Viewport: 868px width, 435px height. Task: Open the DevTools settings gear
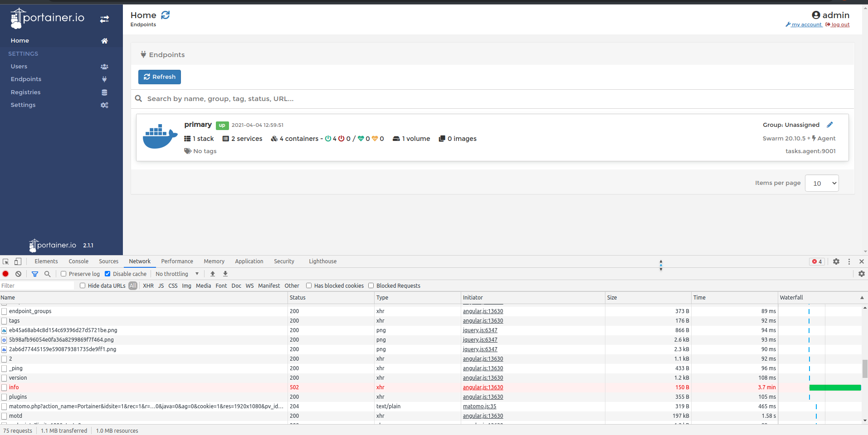tap(836, 261)
